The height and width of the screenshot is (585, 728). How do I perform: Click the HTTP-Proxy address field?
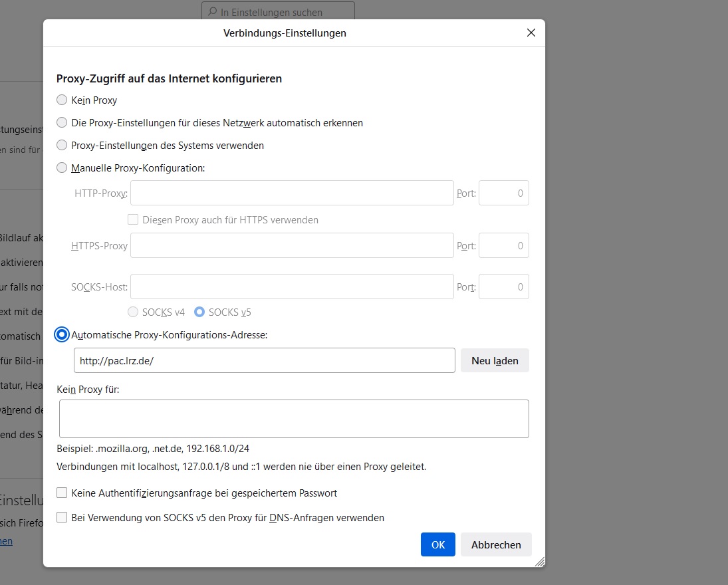pyautogui.click(x=292, y=193)
